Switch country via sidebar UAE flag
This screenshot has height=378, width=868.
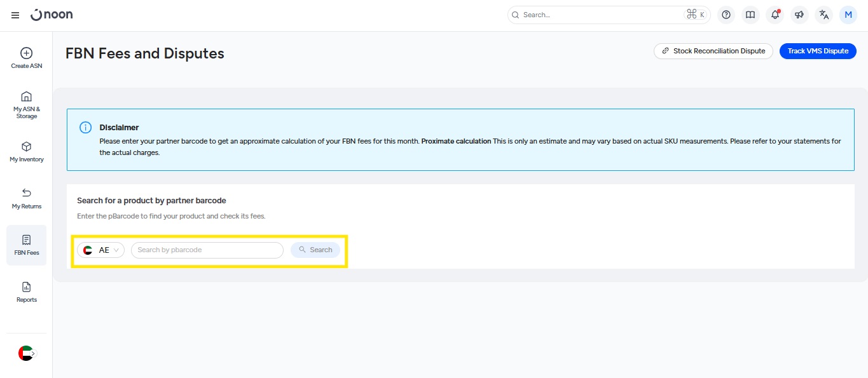[x=27, y=353]
